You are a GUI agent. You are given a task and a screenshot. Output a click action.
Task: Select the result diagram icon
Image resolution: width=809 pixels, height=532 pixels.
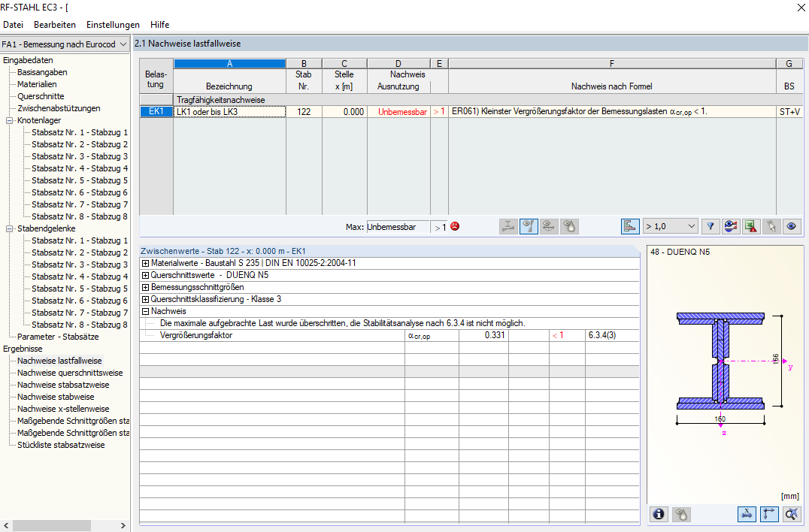point(630,226)
